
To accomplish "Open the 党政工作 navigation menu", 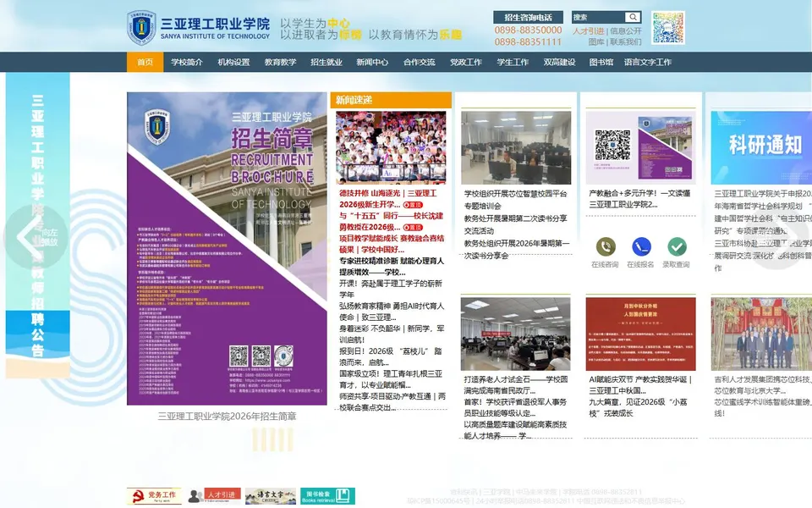I will 465,62.
